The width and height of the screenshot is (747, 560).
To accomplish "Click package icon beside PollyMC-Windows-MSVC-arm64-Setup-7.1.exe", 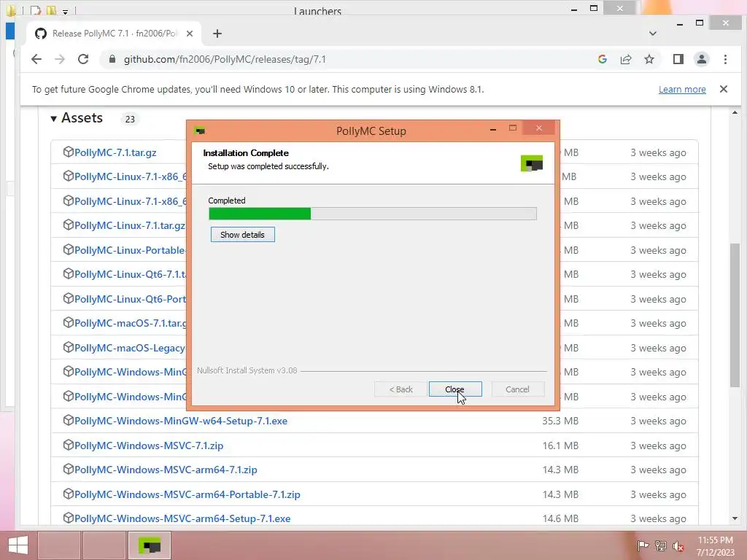I will point(68,518).
